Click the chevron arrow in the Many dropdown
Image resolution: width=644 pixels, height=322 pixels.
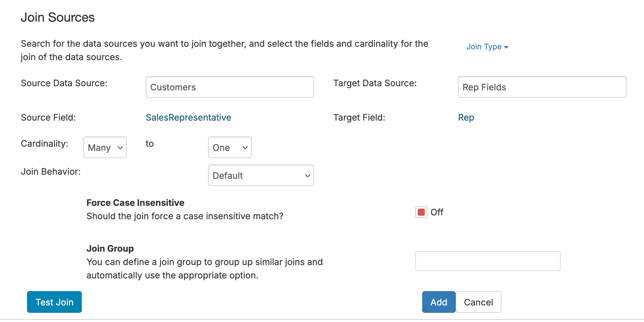click(x=120, y=148)
